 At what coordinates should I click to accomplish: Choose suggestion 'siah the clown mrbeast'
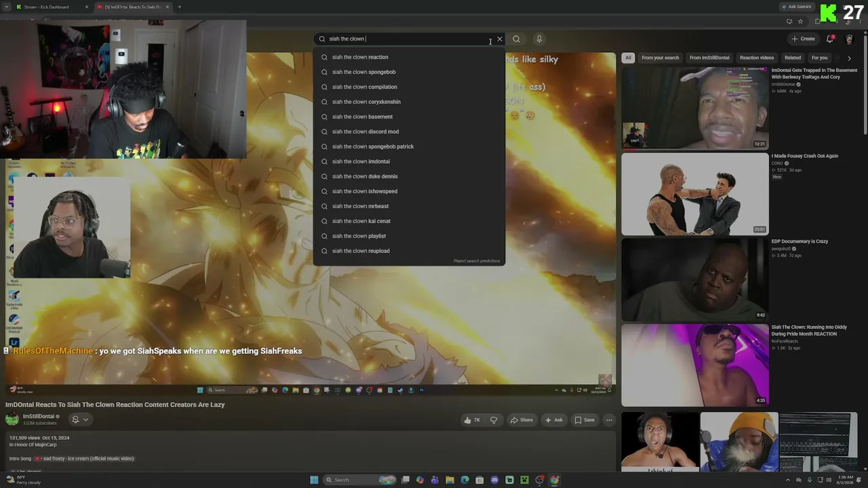point(409,206)
